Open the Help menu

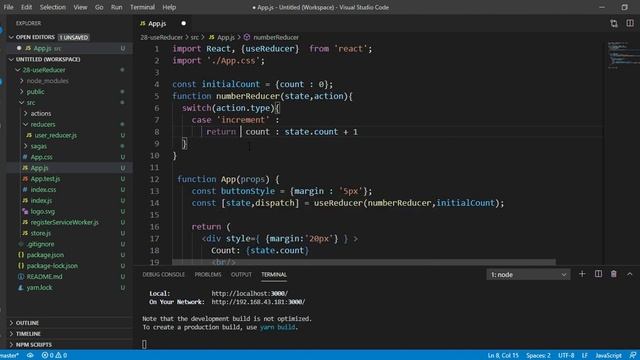coord(169,7)
